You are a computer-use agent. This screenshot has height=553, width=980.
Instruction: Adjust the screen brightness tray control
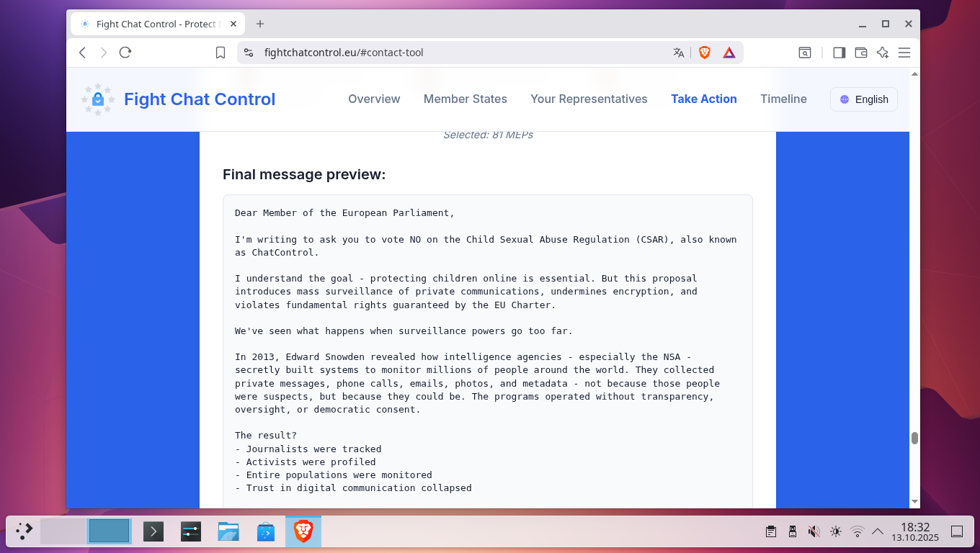tap(835, 531)
